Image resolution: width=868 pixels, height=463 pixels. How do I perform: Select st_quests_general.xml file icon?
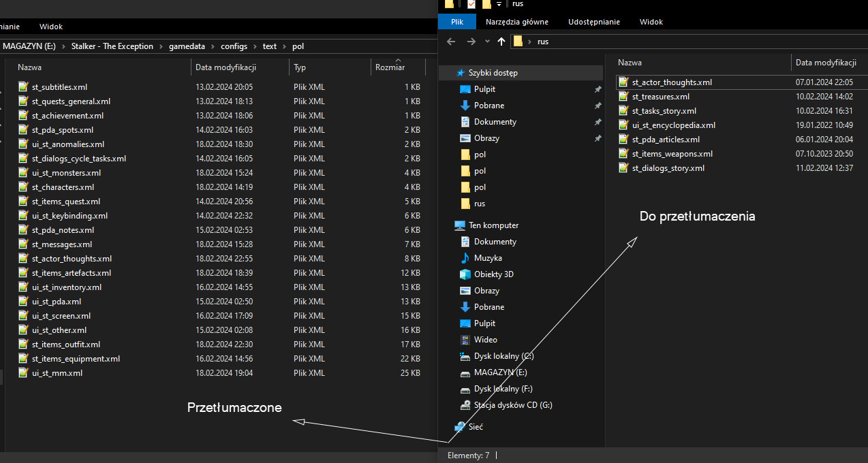tap(23, 101)
